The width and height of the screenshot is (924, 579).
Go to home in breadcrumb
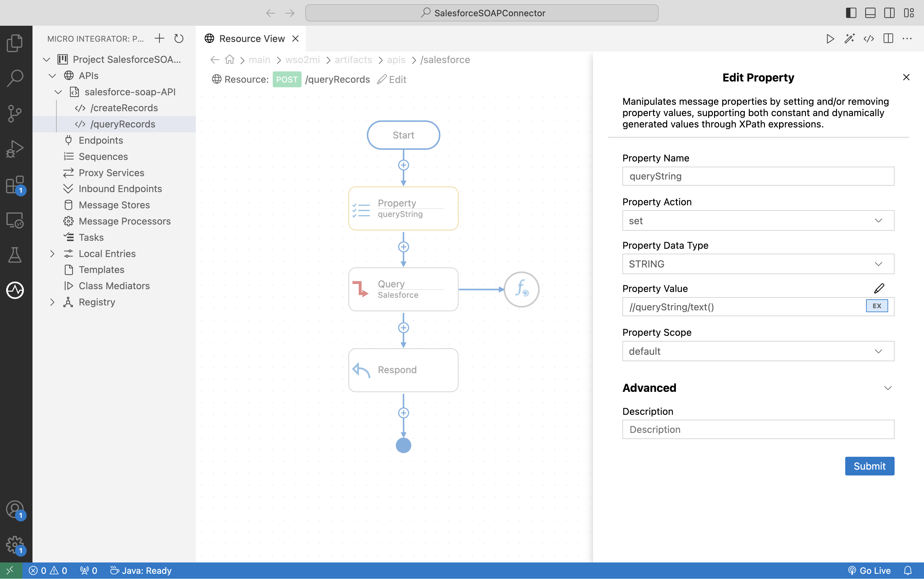[230, 60]
